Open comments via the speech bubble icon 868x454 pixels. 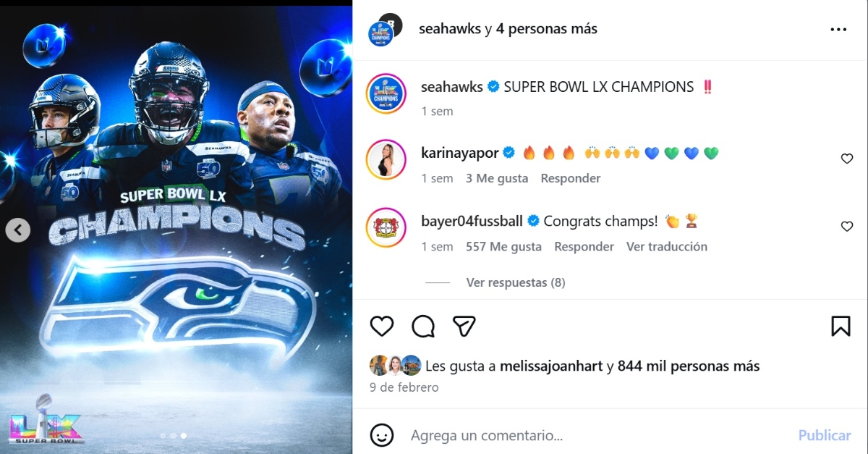tap(423, 327)
